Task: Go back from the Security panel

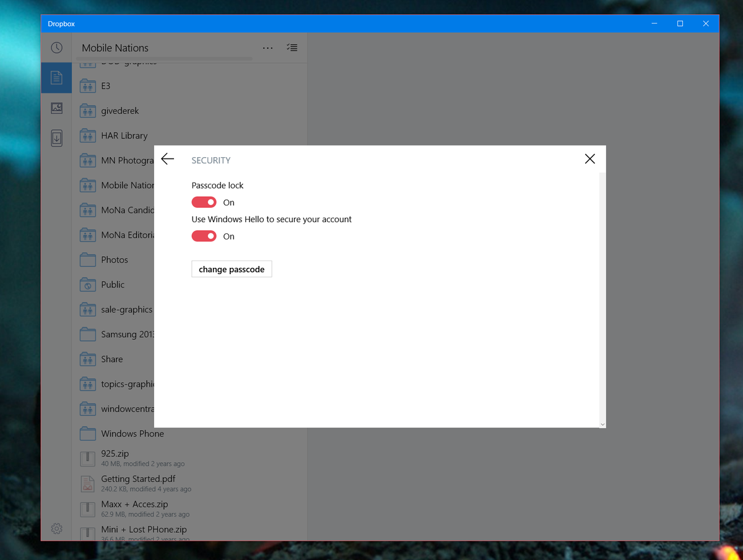Action: point(167,158)
